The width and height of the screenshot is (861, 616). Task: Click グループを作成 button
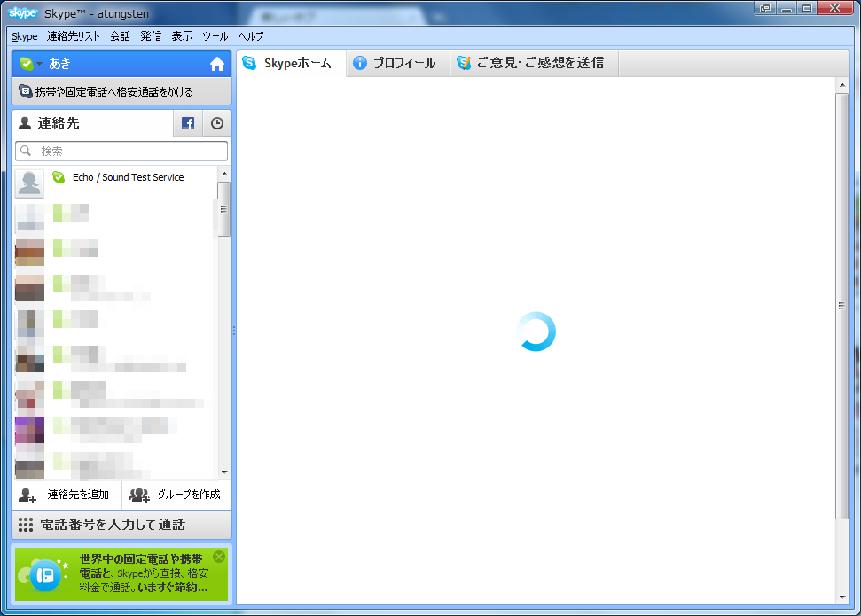click(176, 495)
